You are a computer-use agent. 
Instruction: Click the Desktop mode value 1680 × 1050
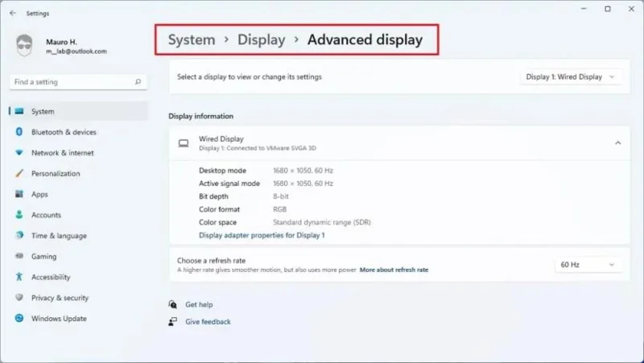[x=303, y=171]
